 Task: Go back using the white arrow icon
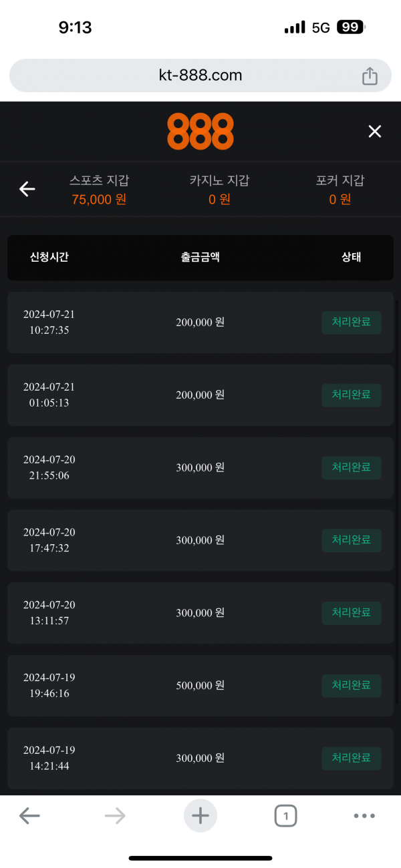point(27,190)
